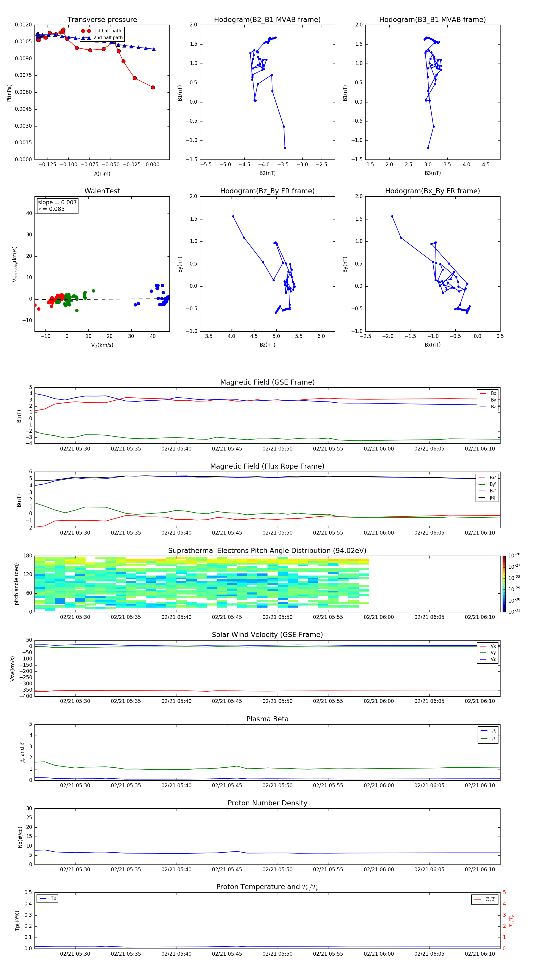Click the 'WalenTest' plot title

(102, 191)
